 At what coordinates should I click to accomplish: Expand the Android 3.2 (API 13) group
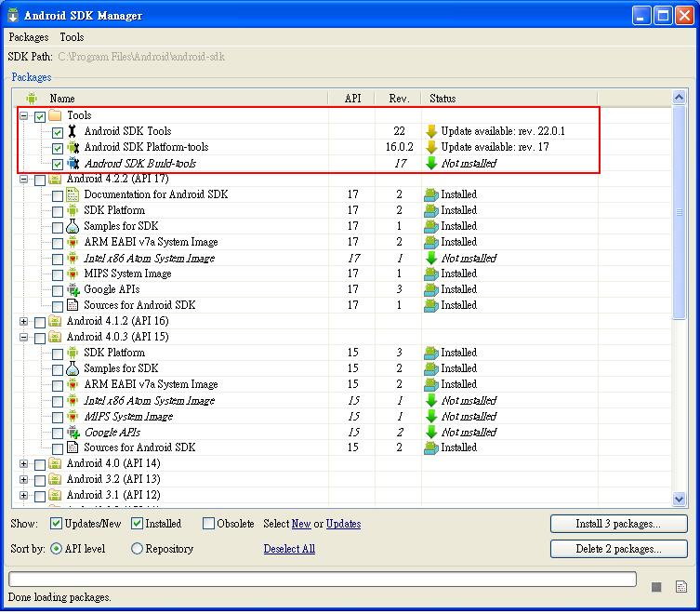(23, 479)
